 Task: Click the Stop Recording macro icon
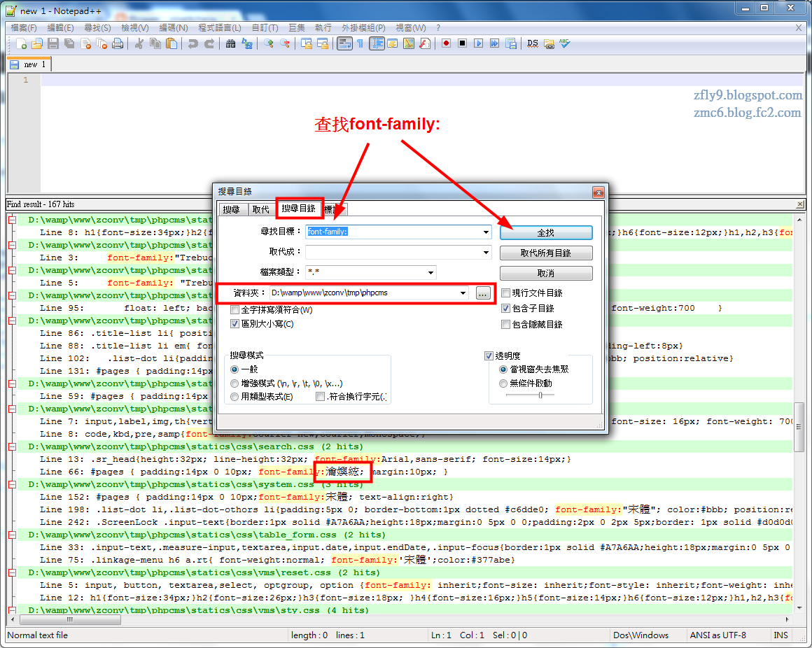(462, 43)
